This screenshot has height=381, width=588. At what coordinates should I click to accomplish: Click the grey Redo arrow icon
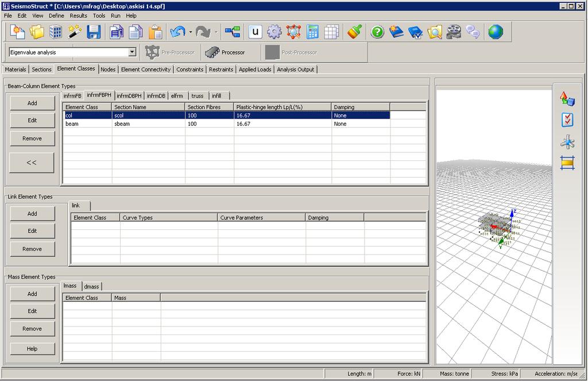[203, 32]
